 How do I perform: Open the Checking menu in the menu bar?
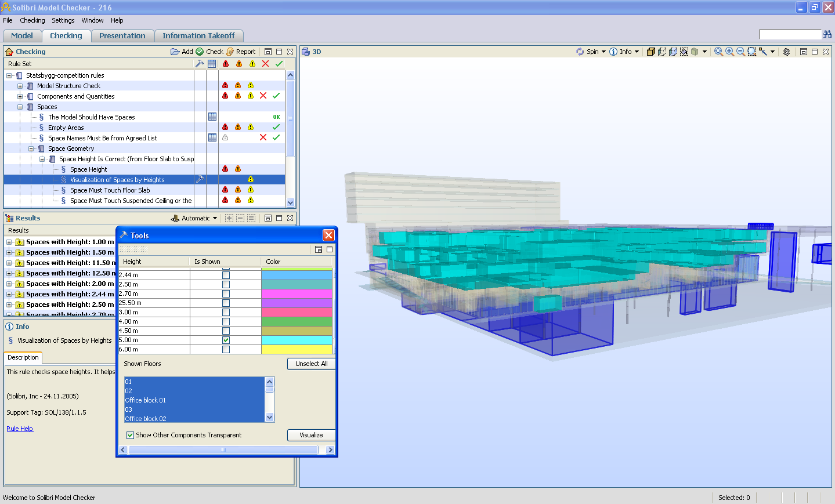tap(32, 20)
